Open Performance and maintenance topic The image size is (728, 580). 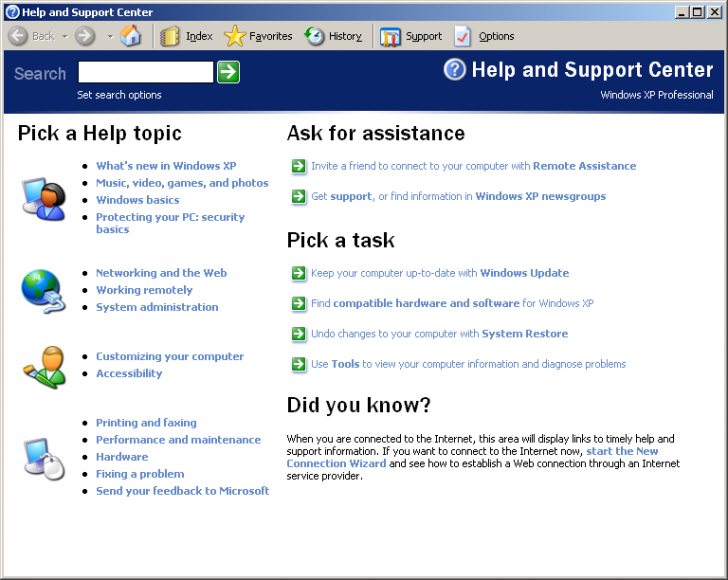coord(178,440)
